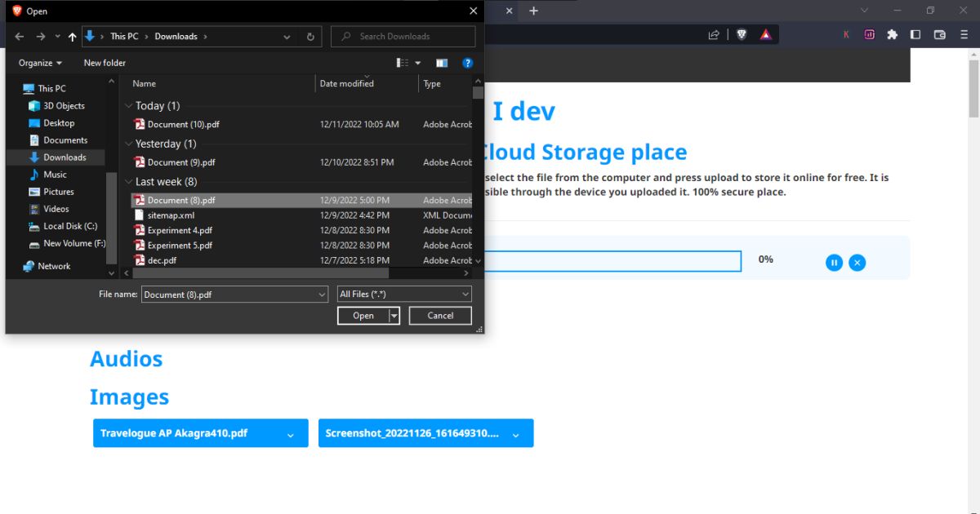The image size is (980, 514).
Task: Open Brave Wallet icon
Action: (940, 34)
